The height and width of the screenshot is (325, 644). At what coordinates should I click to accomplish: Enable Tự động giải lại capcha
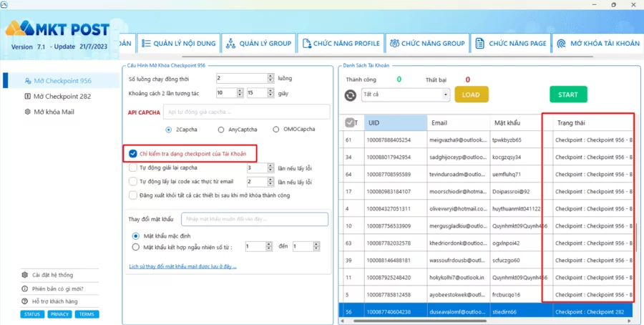pyautogui.click(x=132, y=168)
